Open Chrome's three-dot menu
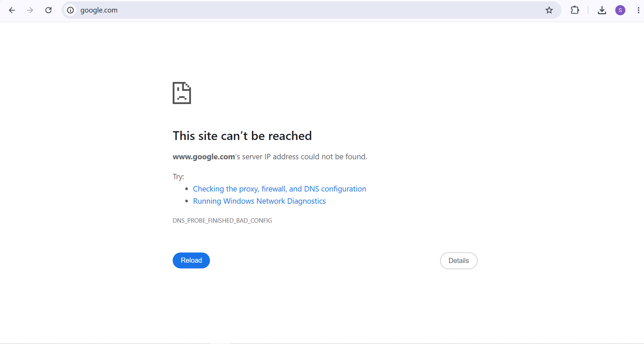The image size is (644, 344). click(x=638, y=10)
